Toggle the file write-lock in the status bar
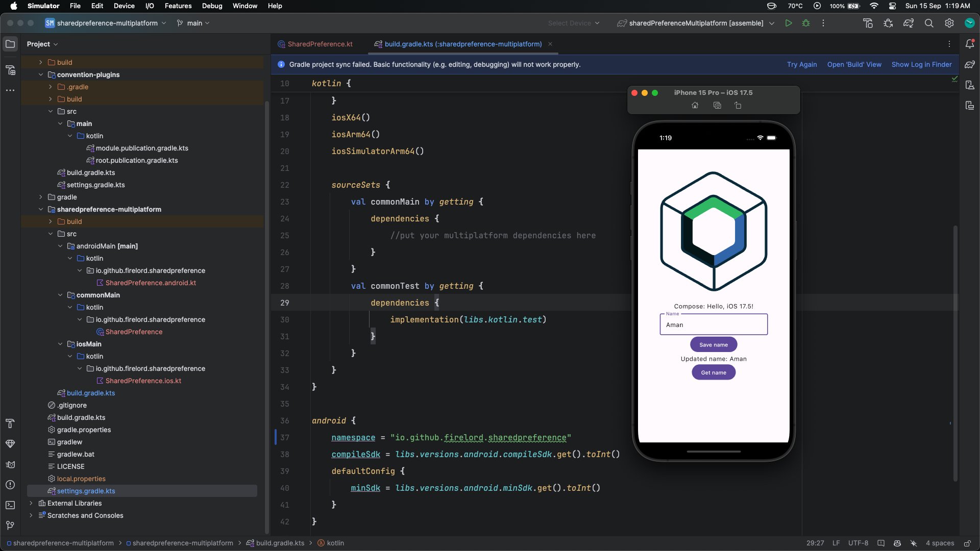The image size is (980, 551). 968,543
